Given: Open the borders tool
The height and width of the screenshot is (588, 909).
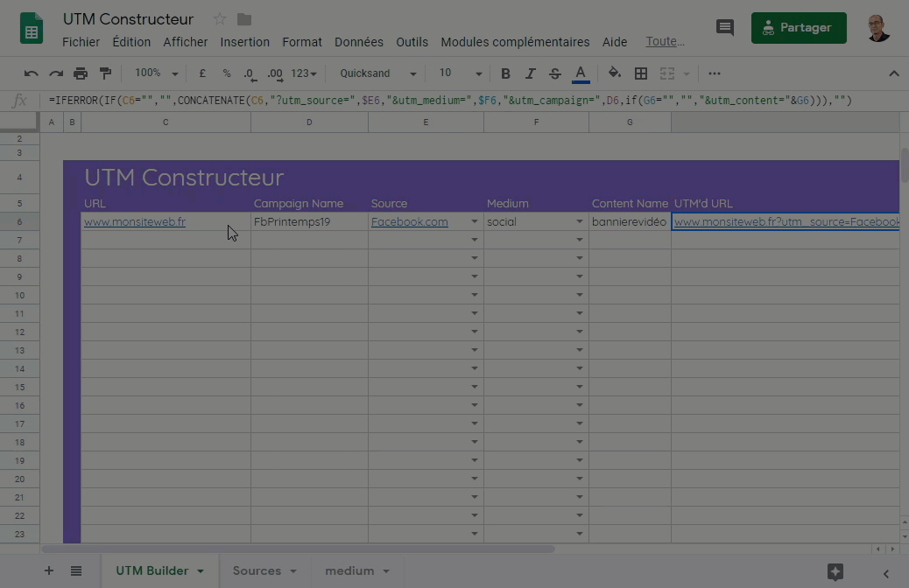Looking at the screenshot, I should 641,73.
